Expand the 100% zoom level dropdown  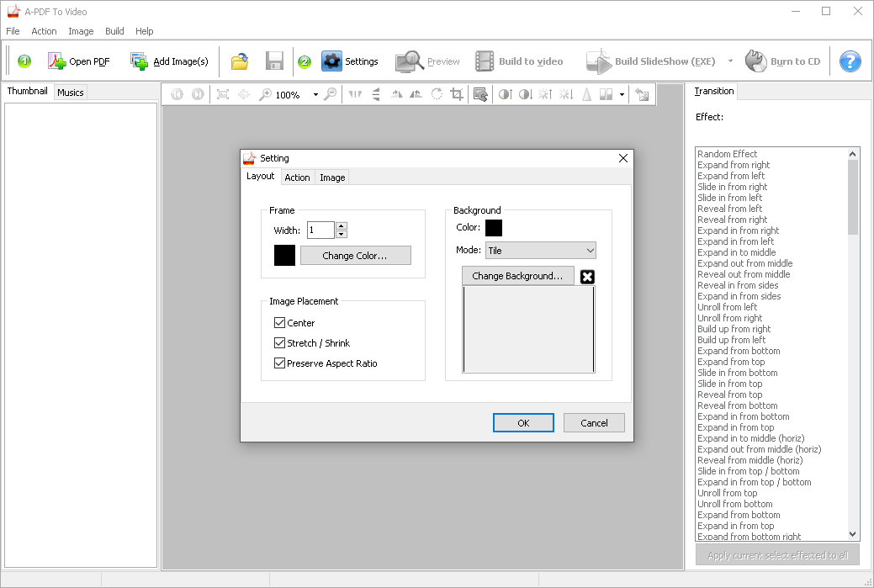point(315,95)
